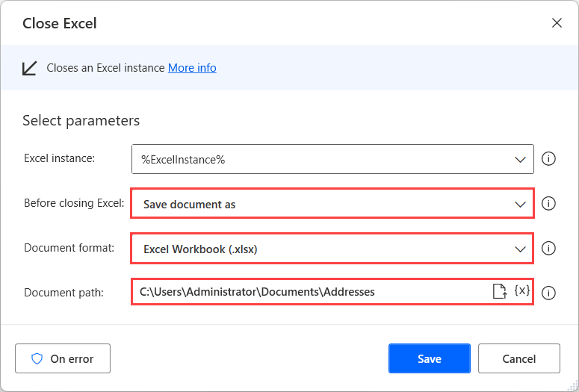Viewport: 579px width, 392px height.
Task: Click the Cancel button
Action: [x=518, y=358]
